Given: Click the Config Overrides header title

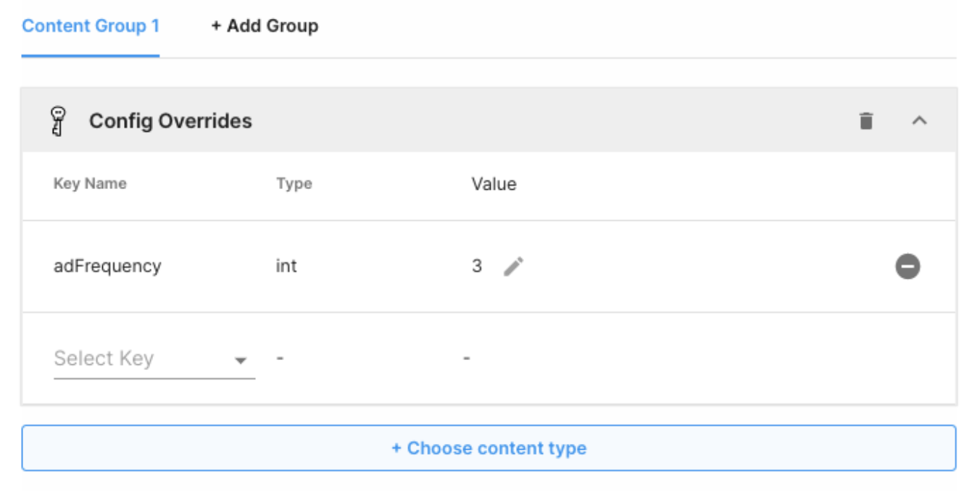Looking at the screenshot, I should pos(170,121).
